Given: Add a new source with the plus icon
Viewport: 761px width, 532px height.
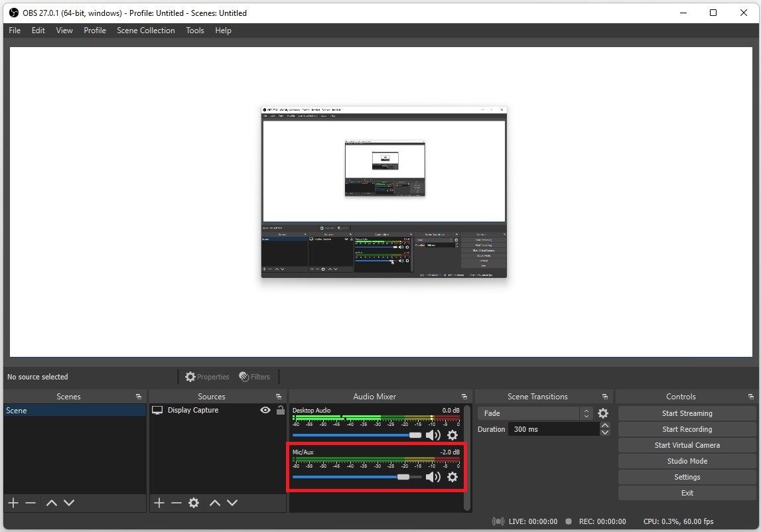Looking at the screenshot, I should coord(159,503).
